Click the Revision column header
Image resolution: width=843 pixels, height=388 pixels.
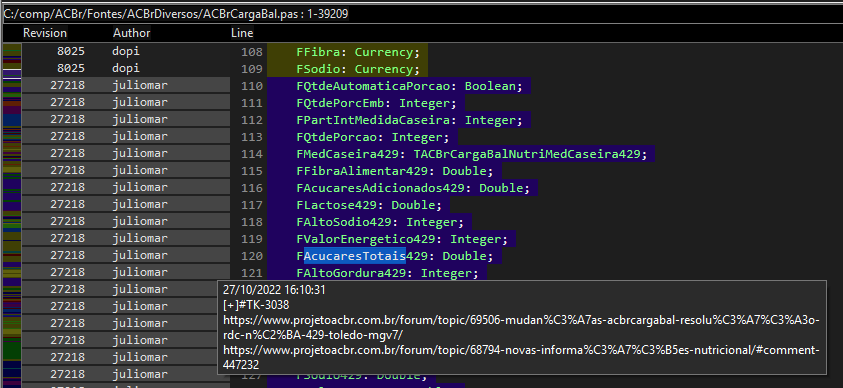(45, 33)
